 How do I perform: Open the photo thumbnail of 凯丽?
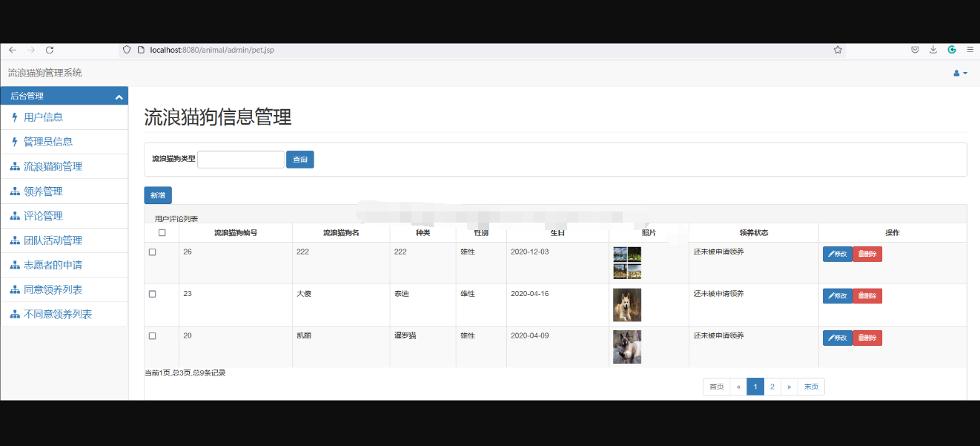click(627, 347)
